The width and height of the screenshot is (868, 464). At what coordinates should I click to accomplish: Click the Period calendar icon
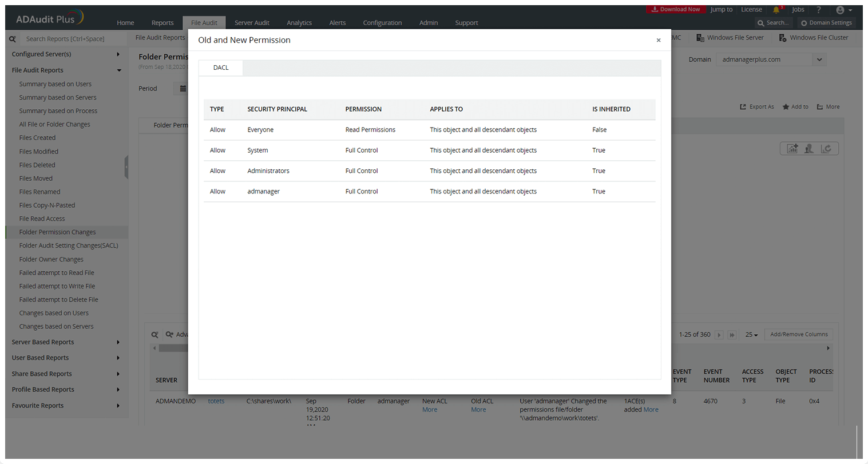click(x=183, y=89)
